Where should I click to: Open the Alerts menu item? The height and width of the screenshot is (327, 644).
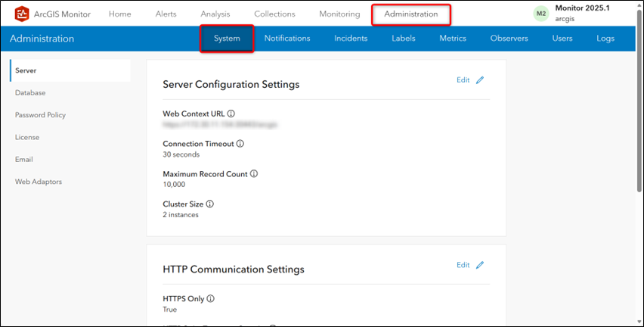tap(166, 14)
